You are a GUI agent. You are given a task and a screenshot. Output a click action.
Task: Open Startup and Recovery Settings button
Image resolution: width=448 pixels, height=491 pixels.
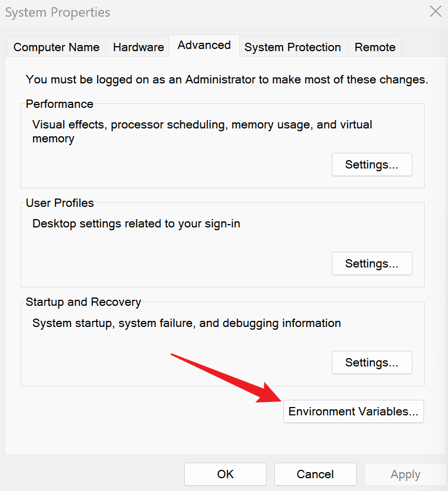coord(372,363)
